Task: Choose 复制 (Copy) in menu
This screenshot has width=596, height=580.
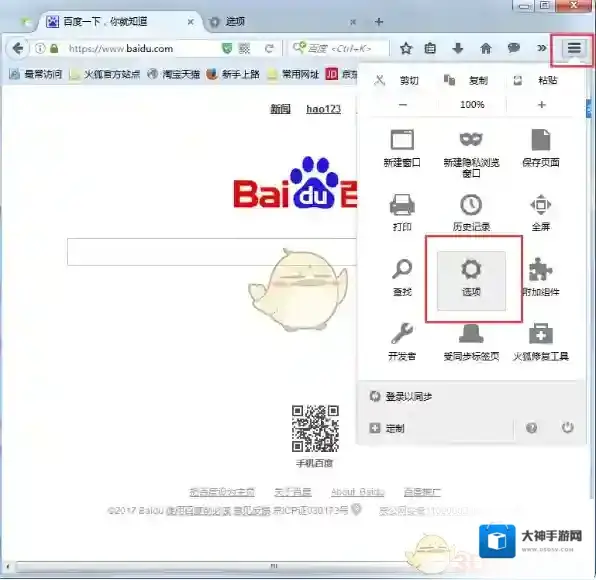Action: [x=466, y=81]
